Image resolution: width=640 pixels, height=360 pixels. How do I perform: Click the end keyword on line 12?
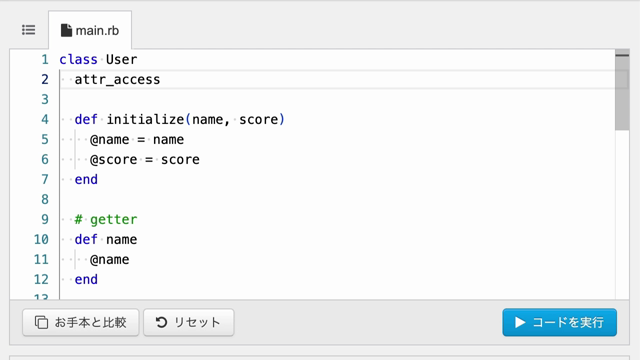pyautogui.click(x=86, y=280)
